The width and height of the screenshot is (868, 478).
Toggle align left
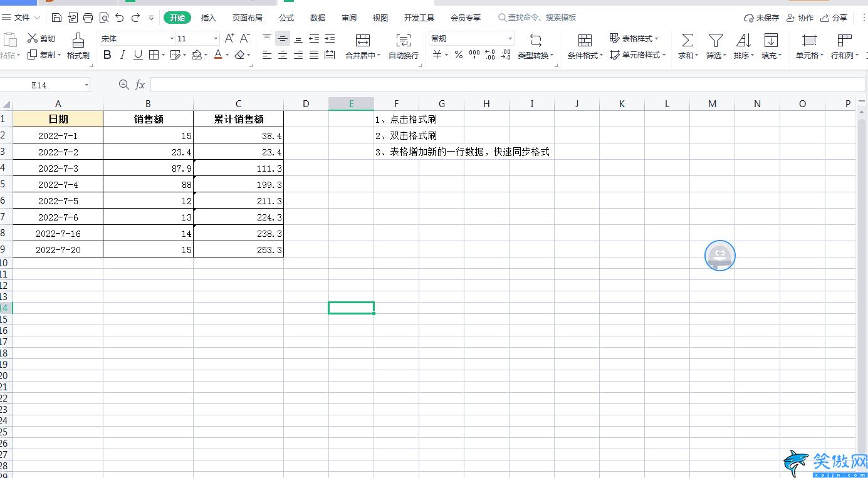pos(267,55)
